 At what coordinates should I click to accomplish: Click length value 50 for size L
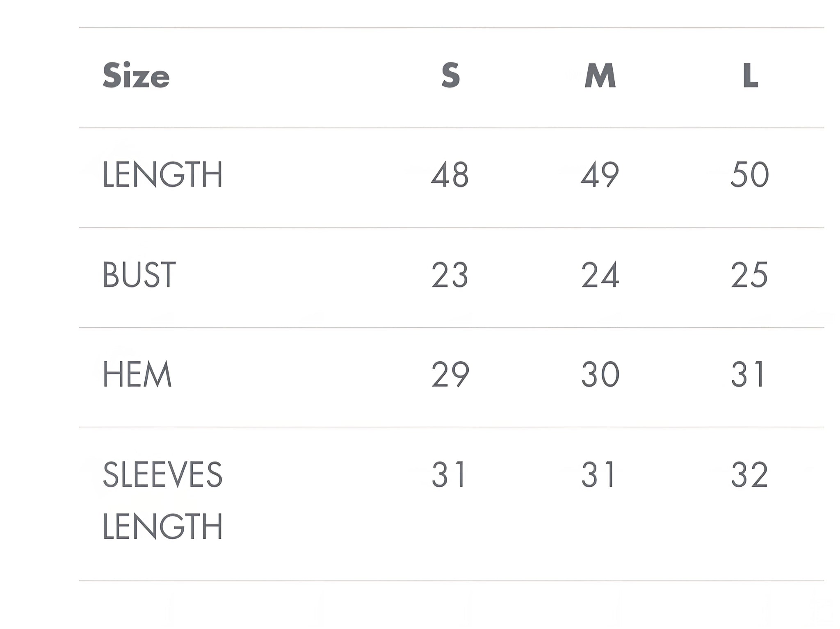click(x=750, y=175)
